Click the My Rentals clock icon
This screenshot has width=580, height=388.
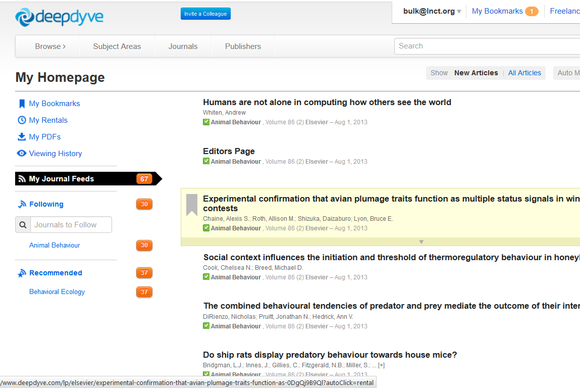[x=22, y=120]
